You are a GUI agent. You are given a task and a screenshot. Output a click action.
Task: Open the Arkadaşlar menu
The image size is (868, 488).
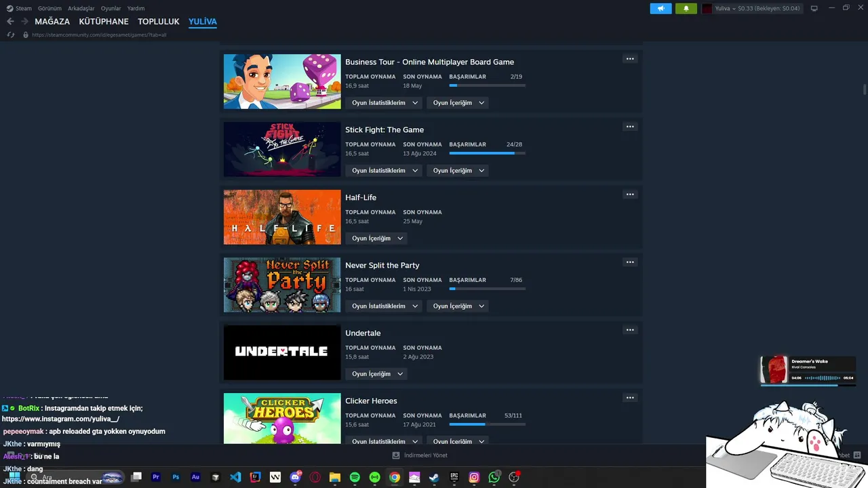coord(81,8)
